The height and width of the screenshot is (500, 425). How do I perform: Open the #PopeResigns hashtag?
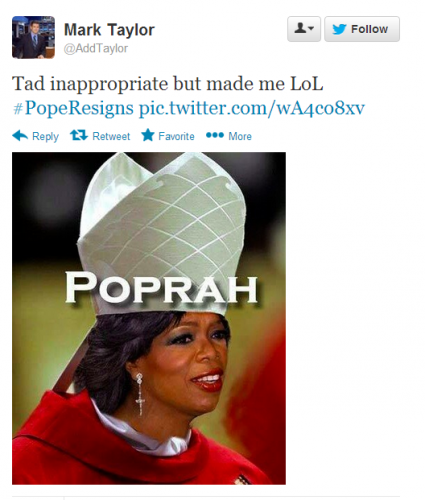pos(73,108)
